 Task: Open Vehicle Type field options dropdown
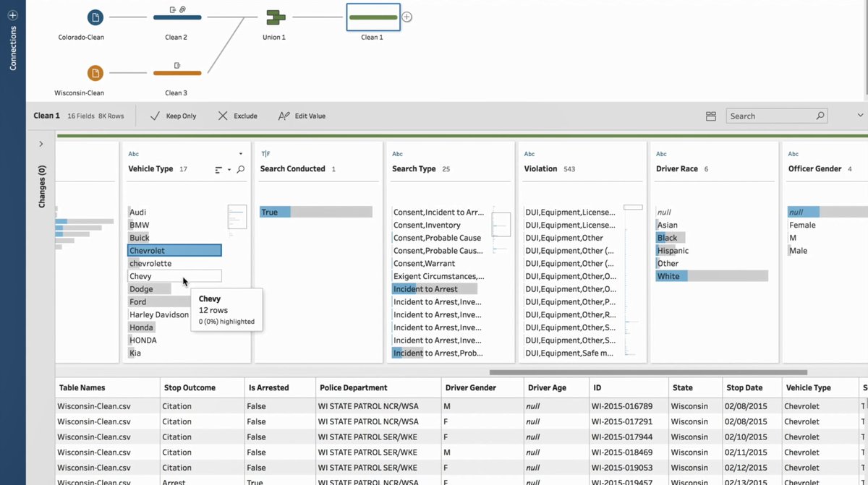[x=241, y=154]
